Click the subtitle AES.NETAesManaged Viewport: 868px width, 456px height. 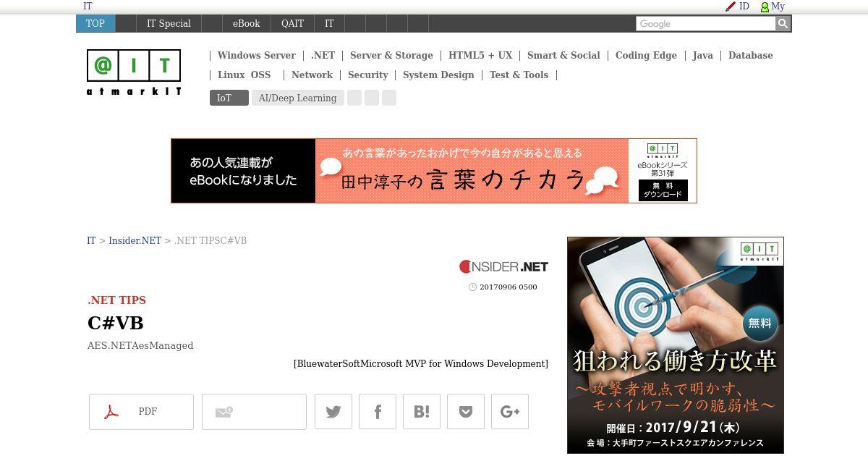140,346
